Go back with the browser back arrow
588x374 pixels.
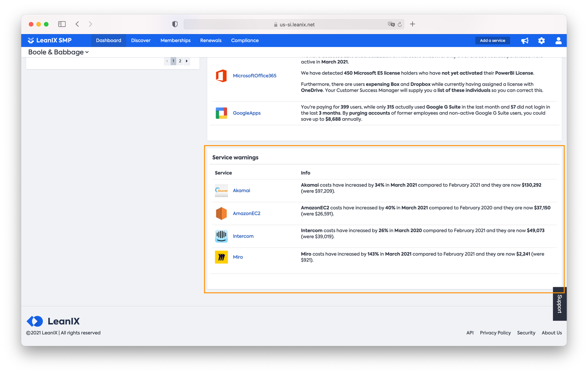point(77,24)
